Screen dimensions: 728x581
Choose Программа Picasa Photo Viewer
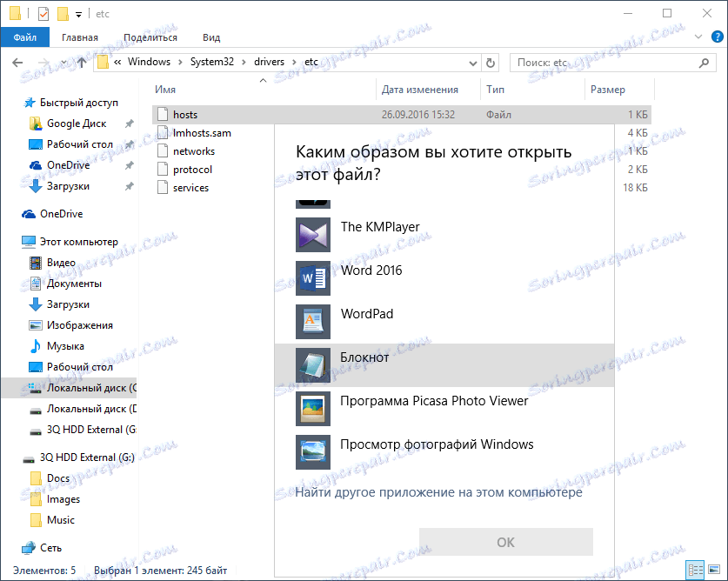444,409
